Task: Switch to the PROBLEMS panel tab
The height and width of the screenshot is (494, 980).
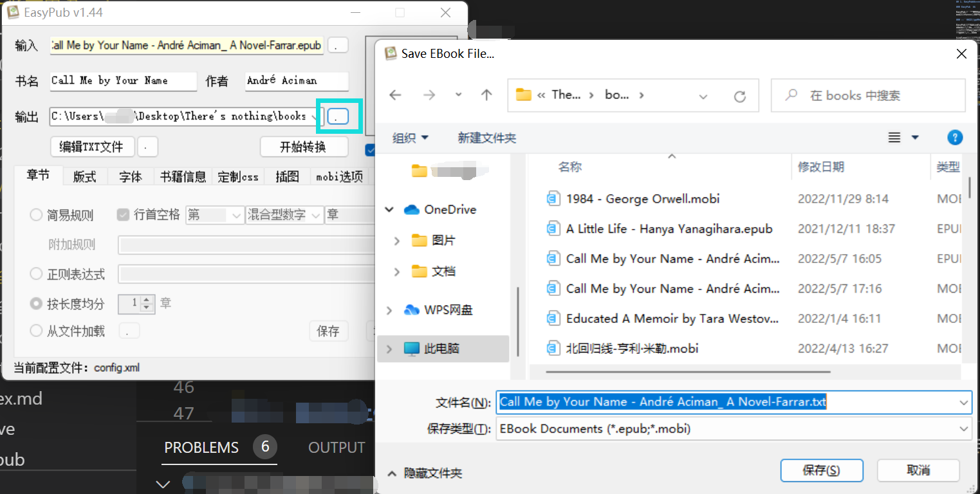Action: (201, 447)
